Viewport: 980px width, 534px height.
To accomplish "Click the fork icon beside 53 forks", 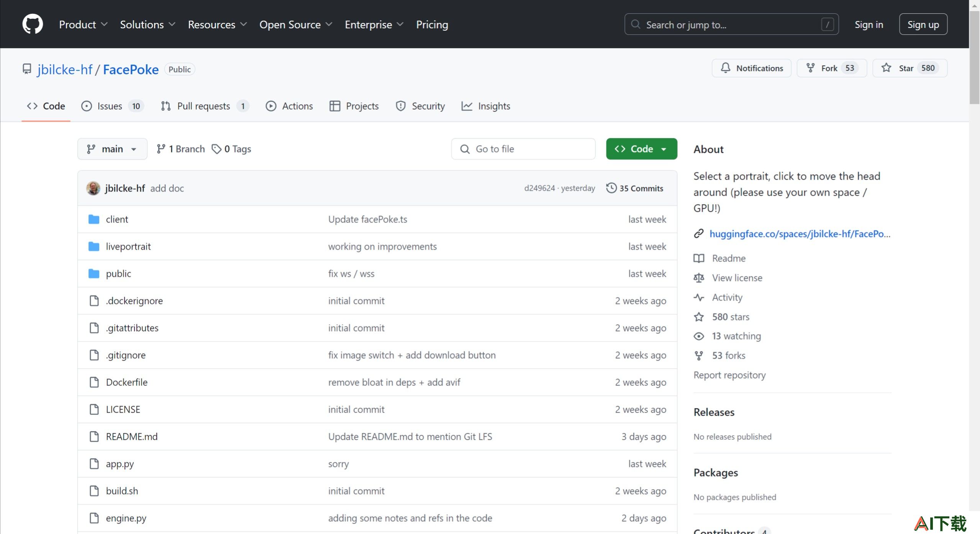I will point(699,355).
